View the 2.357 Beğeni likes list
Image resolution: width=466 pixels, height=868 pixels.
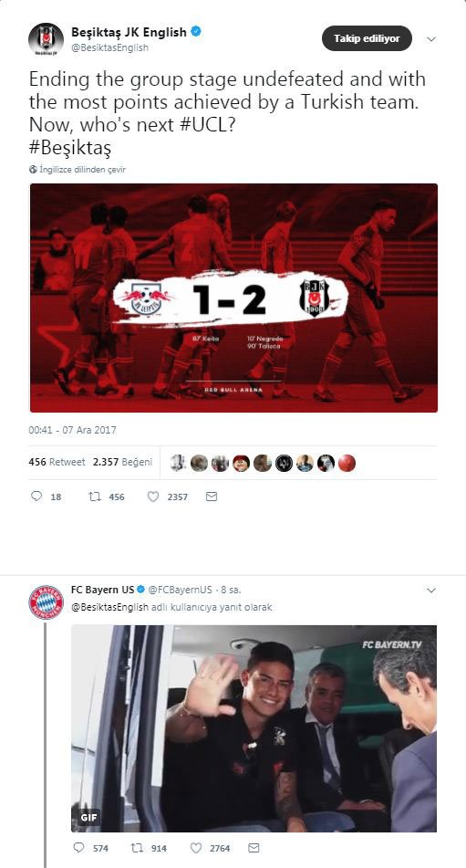[123, 462]
